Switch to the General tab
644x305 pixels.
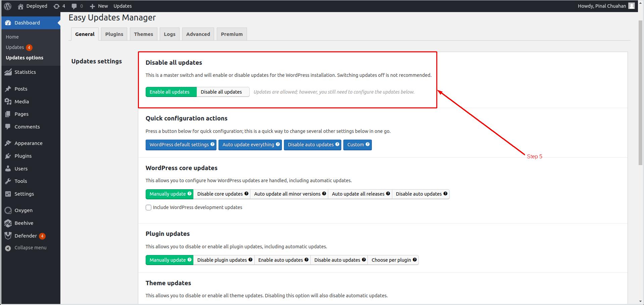click(x=85, y=34)
